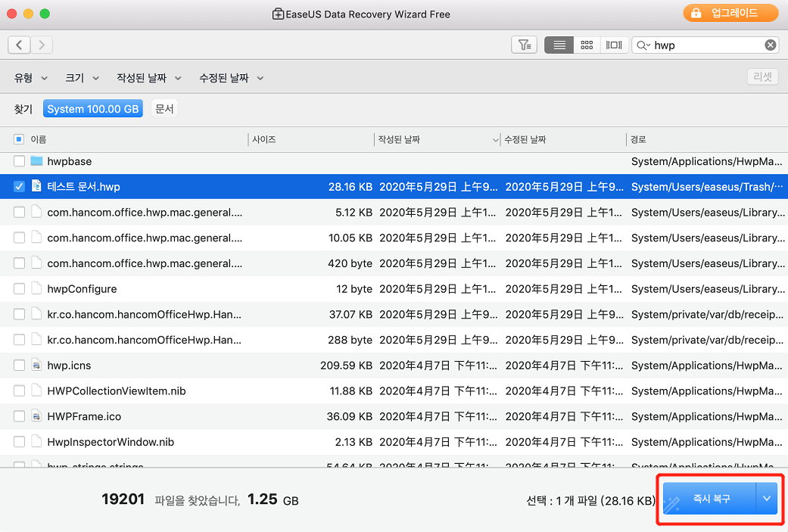Click the search magnifier icon

(643, 45)
